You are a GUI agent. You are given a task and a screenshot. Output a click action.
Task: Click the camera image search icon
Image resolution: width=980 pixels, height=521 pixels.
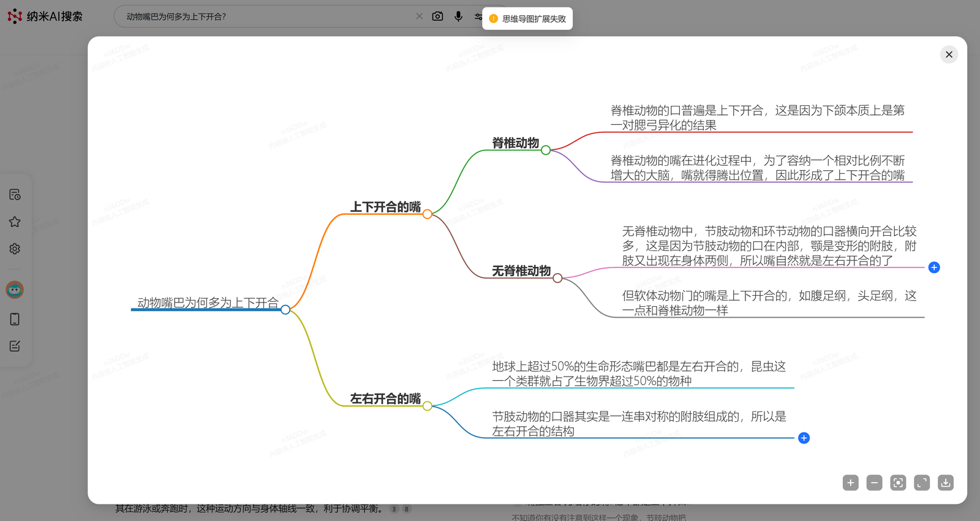click(437, 17)
